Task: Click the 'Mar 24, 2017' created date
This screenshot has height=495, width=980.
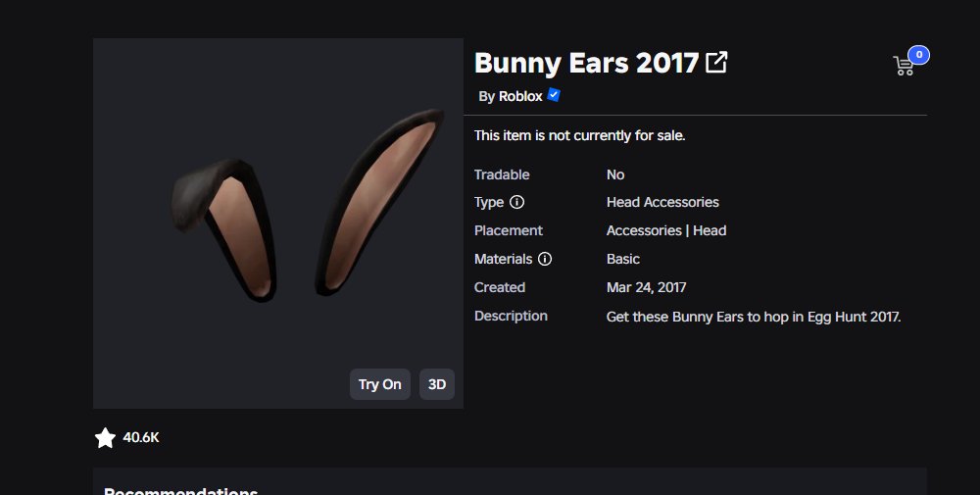Action: coord(646,287)
